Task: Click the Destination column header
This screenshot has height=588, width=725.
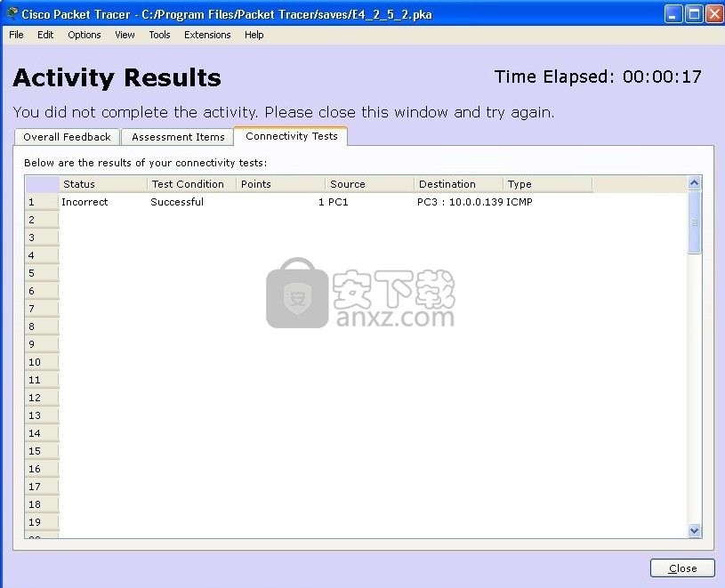Action: [459, 184]
